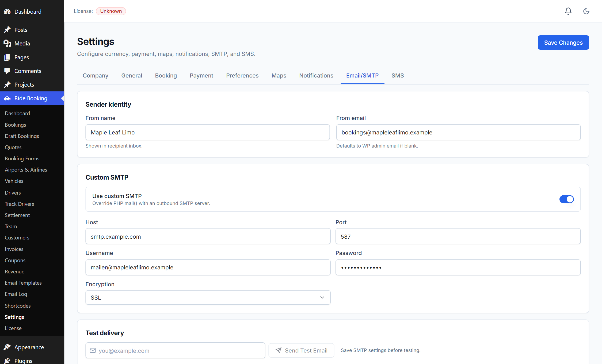602x364 pixels.
Task: Click the Port field showing 587
Action: tap(458, 236)
